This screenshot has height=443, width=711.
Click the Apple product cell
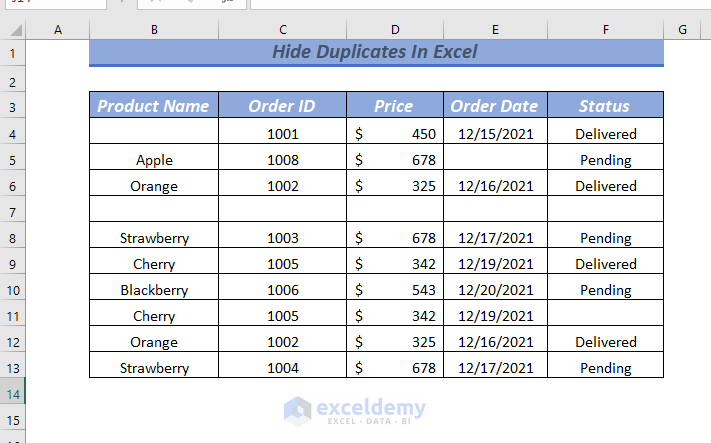click(x=154, y=160)
